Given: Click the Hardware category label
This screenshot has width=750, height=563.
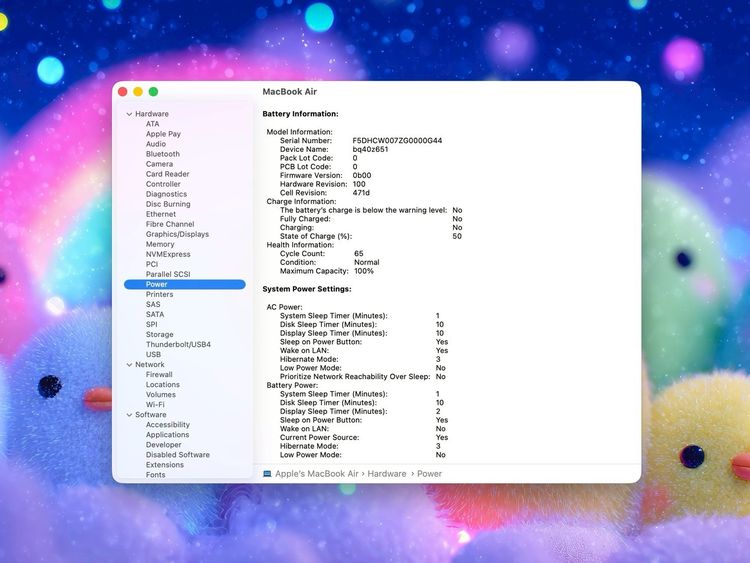Looking at the screenshot, I should pos(152,114).
